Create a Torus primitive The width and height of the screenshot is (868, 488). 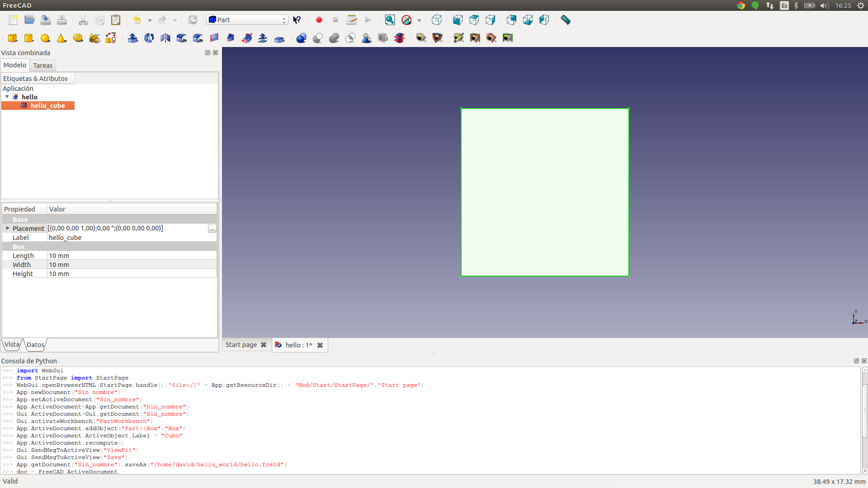point(78,38)
